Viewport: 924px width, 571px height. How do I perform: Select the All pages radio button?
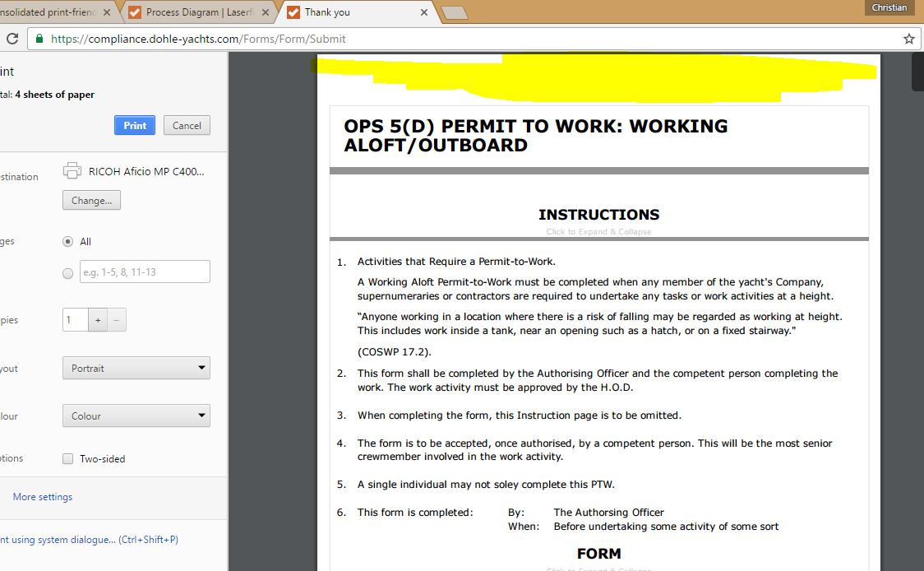click(67, 241)
